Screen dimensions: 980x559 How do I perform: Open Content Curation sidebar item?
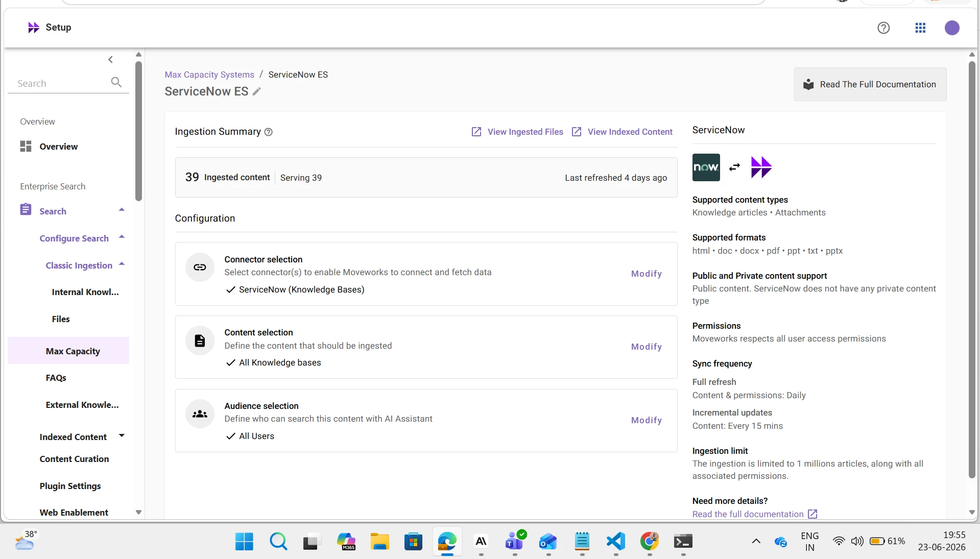[x=75, y=459]
